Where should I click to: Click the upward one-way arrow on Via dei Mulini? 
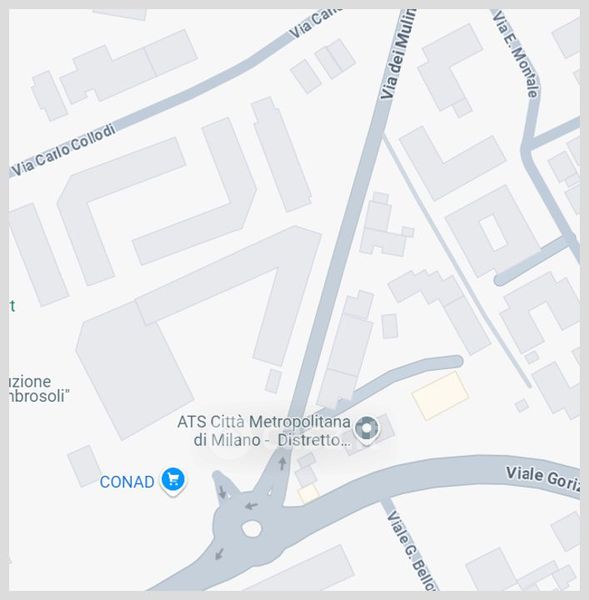tap(282, 463)
